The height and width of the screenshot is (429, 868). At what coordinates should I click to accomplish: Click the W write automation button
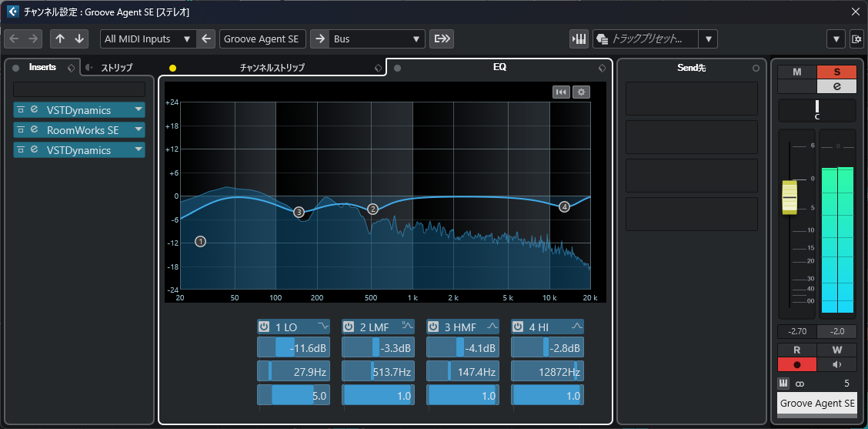click(837, 350)
